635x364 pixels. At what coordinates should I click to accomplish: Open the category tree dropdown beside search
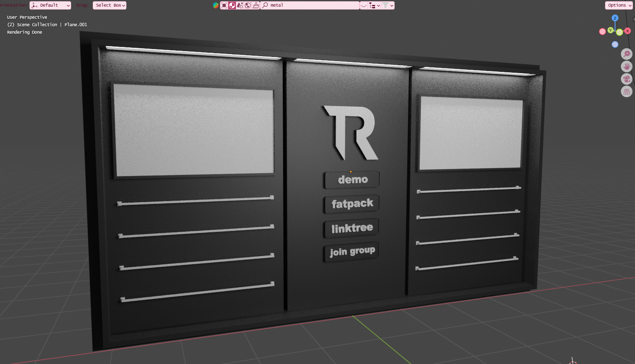click(x=374, y=5)
